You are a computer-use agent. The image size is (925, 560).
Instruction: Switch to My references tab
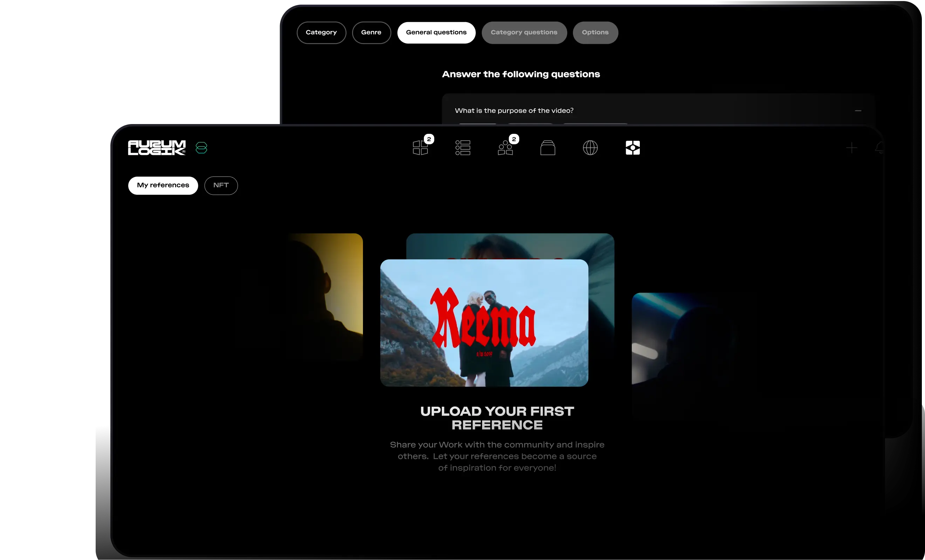163,185
